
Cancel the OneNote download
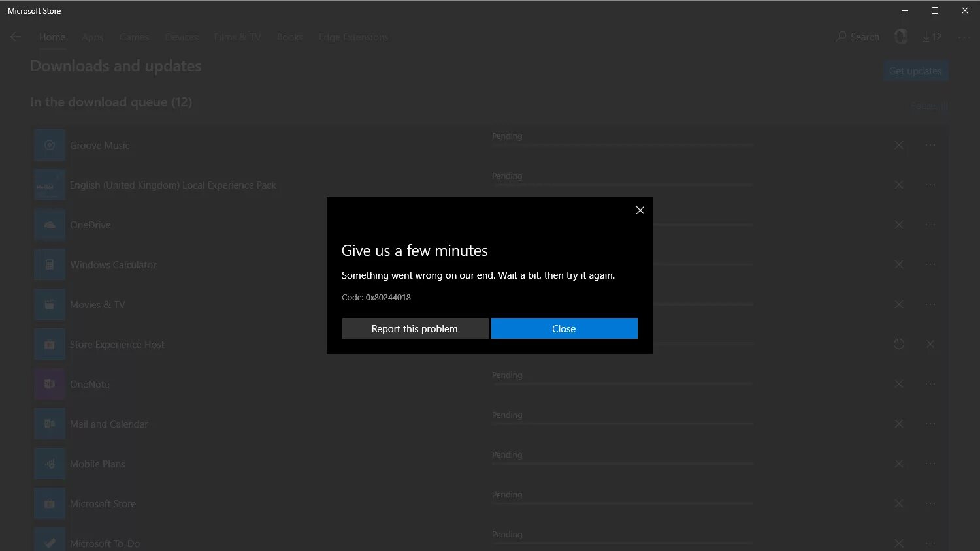click(x=899, y=384)
